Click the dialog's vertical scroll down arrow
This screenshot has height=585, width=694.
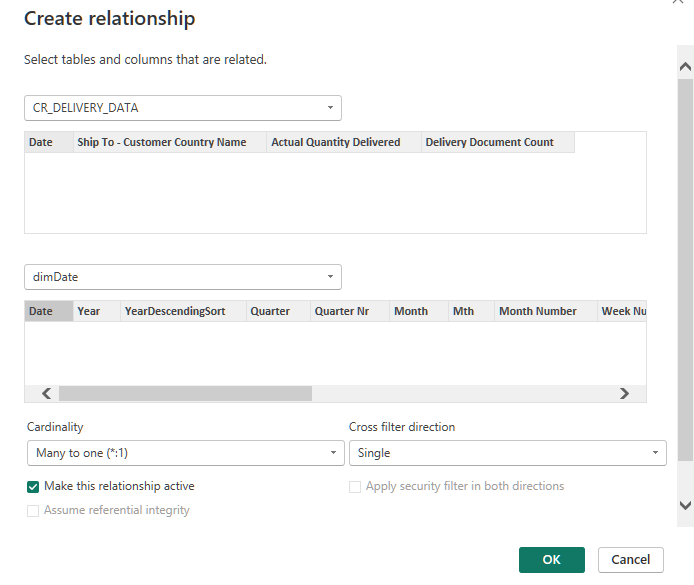[685, 505]
